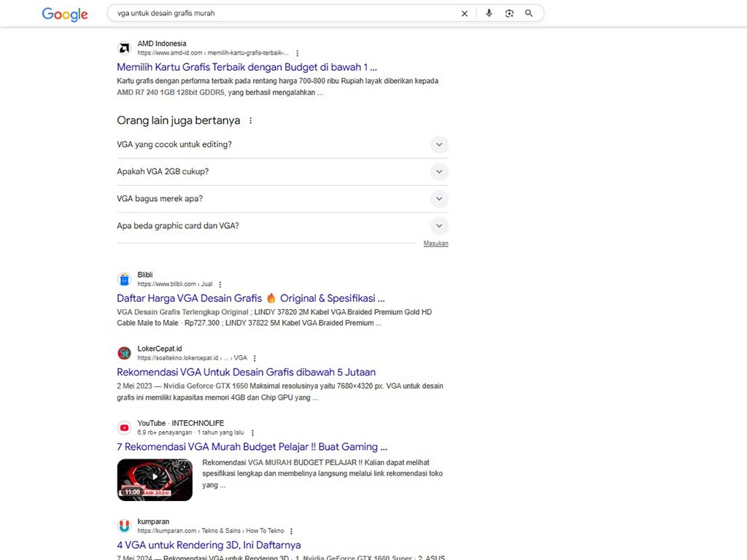Click the blibli.com URL breadcrumb

click(175, 284)
